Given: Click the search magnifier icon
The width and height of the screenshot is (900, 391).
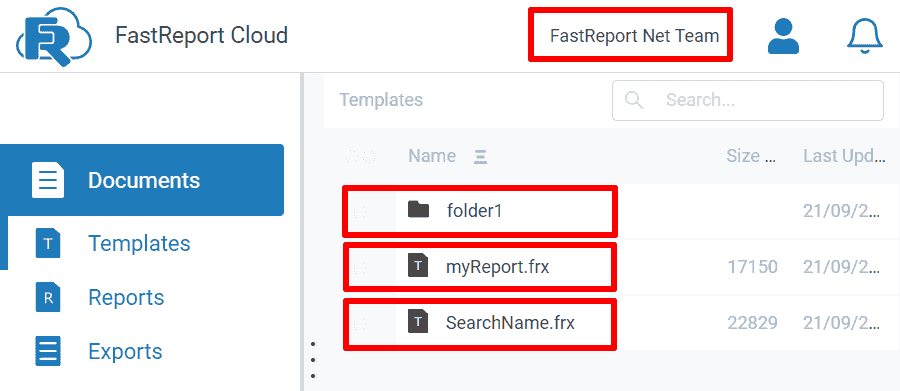Looking at the screenshot, I should tap(634, 100).
